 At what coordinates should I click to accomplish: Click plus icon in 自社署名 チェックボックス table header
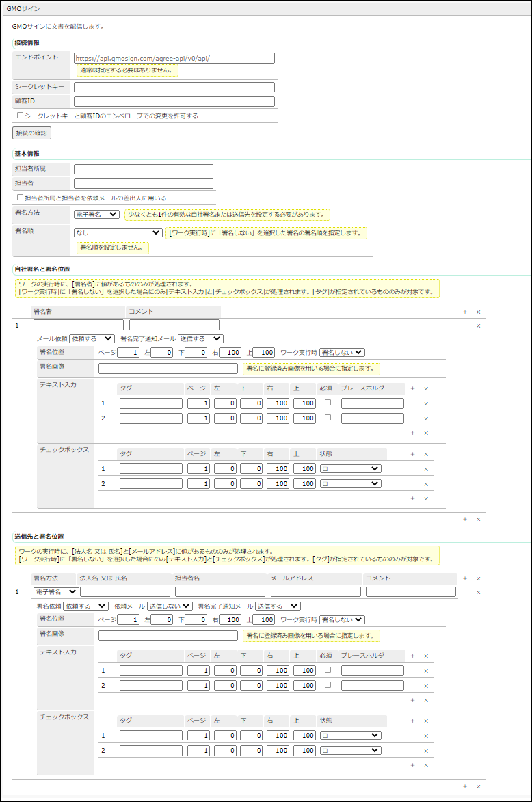pyautogui.click(x=412, y=454)
